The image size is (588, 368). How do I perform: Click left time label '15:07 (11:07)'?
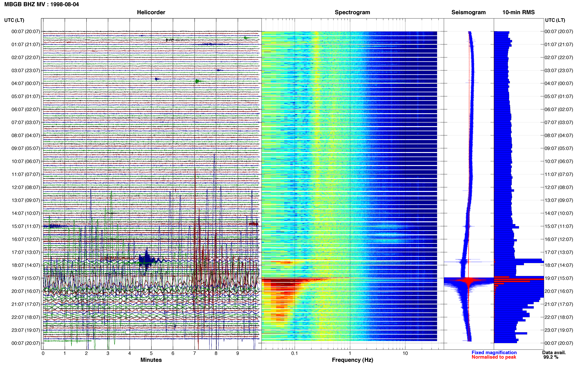tap(26, 226)
